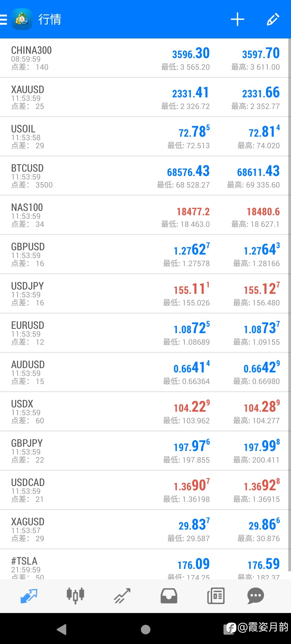Tap the Android back navigation button
Viewport: 291px width, 644px height.
pyautogui.click(x=62, y=629)
